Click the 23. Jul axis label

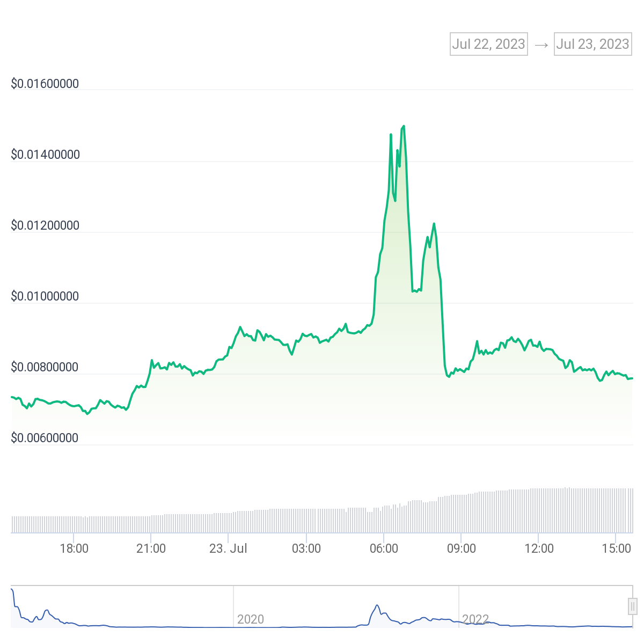(x=229, y=548)
